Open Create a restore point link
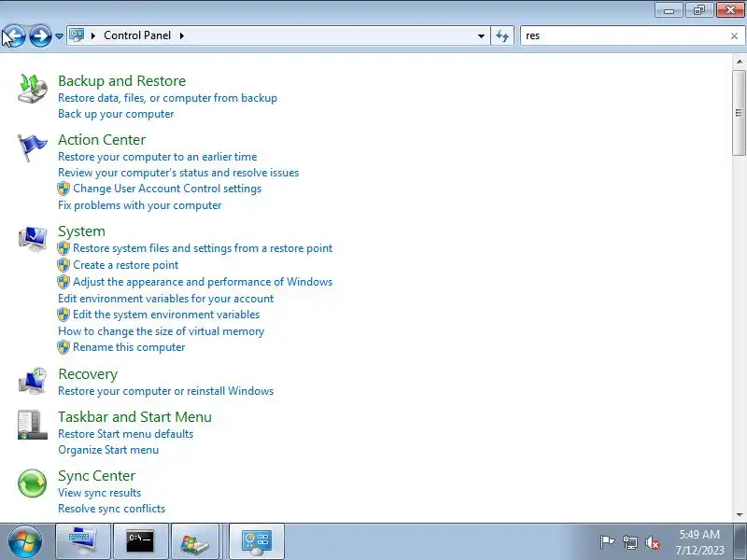Image resolution: width=747 pixels, height=560 pixels. coord(126,265)
